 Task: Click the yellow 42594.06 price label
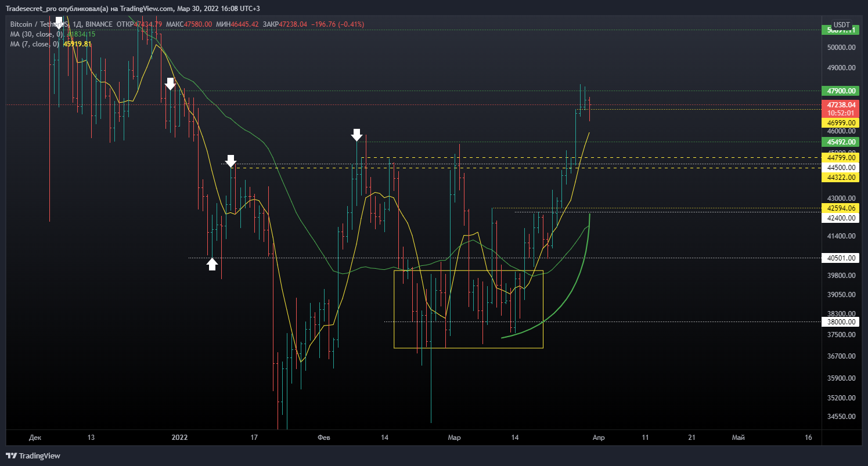pos(841,208)
